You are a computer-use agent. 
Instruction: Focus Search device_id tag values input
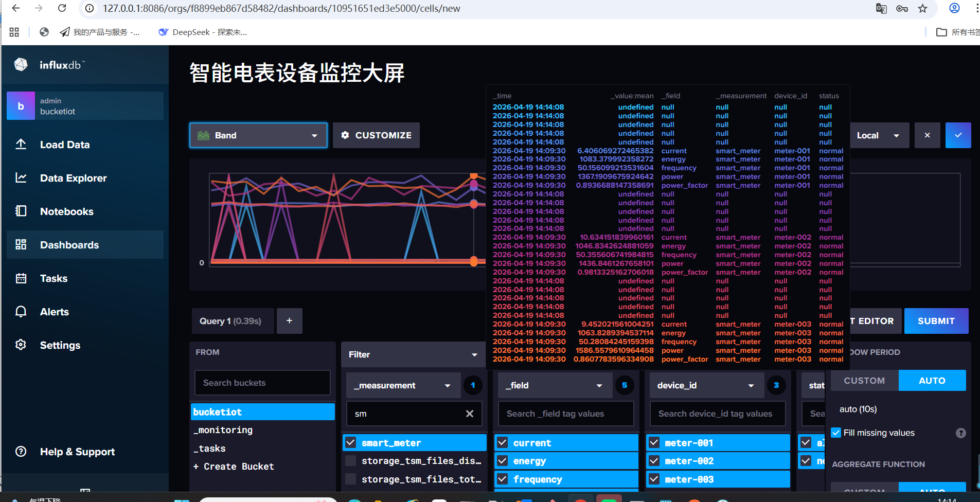tap(718, 414)
